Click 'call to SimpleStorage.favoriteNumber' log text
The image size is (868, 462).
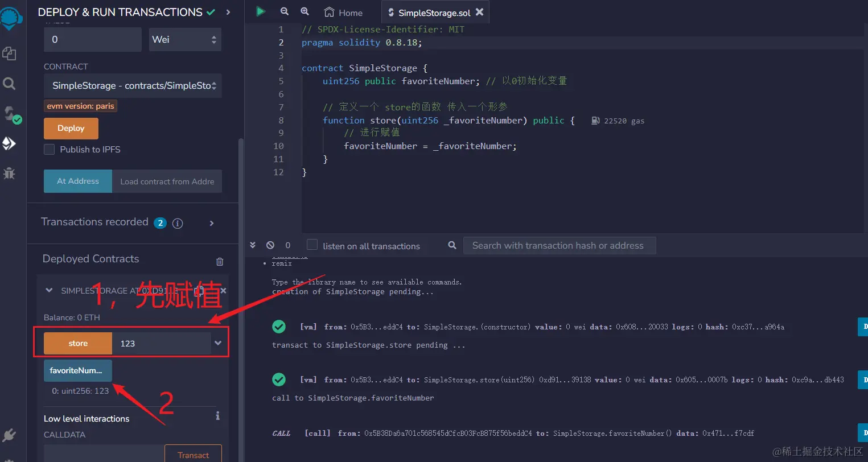pyautogui.click(x=353, y=398)
